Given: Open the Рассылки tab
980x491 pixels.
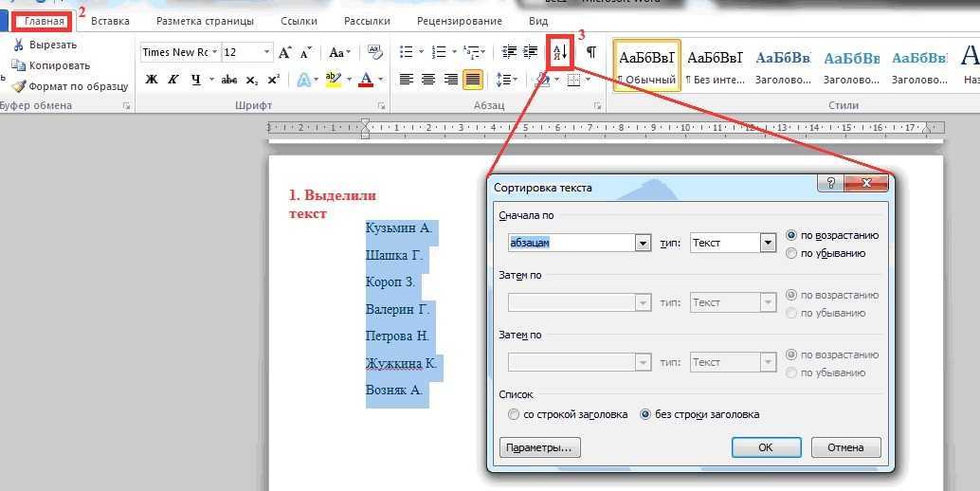Looking at the screenshot, I should coord(367,21).
